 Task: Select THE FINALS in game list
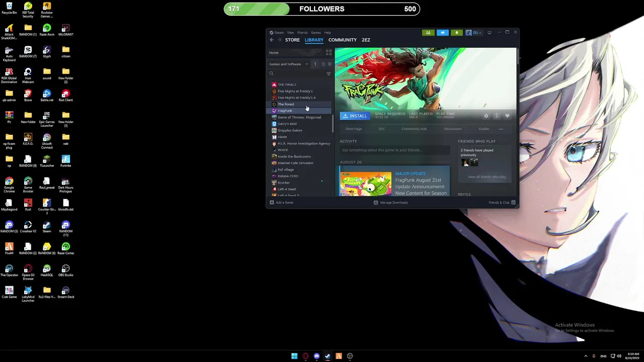point(299,84)
